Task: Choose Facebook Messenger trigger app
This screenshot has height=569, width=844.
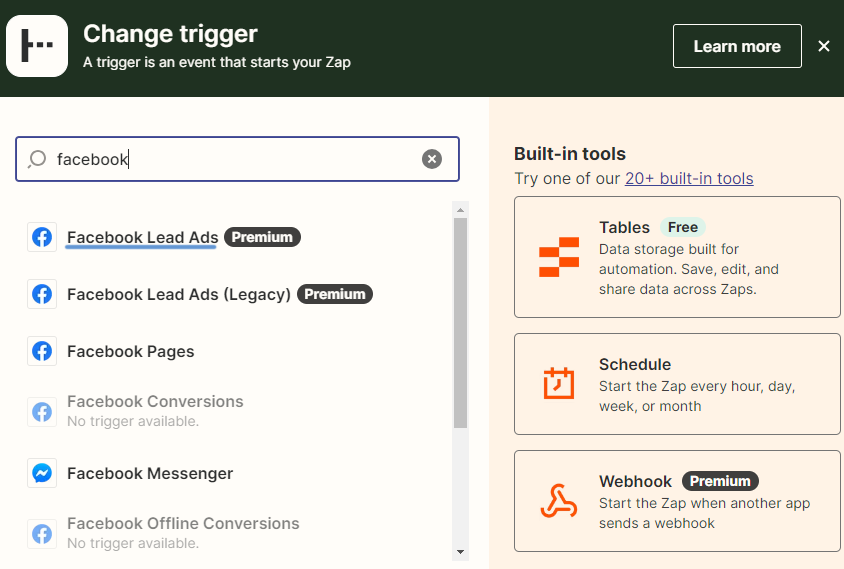Action: pyautogui.click(x=150, y=473)
